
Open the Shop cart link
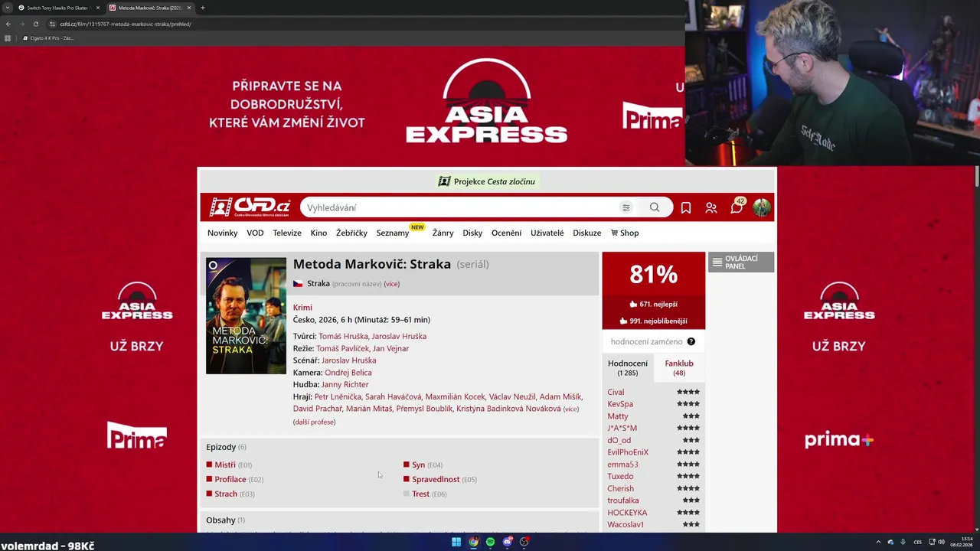click(625, 233)
